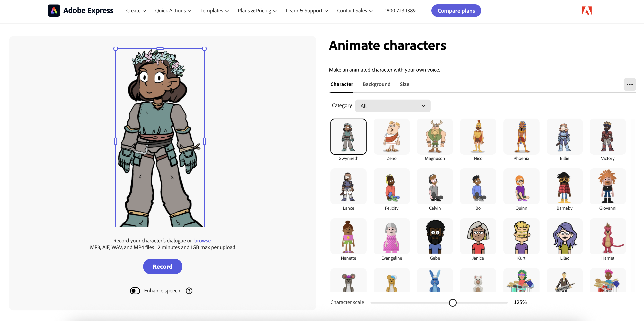Viewport: 644px width, 321px height.
Task: Expand the Quick Actions menu
Action: [173, 11]
